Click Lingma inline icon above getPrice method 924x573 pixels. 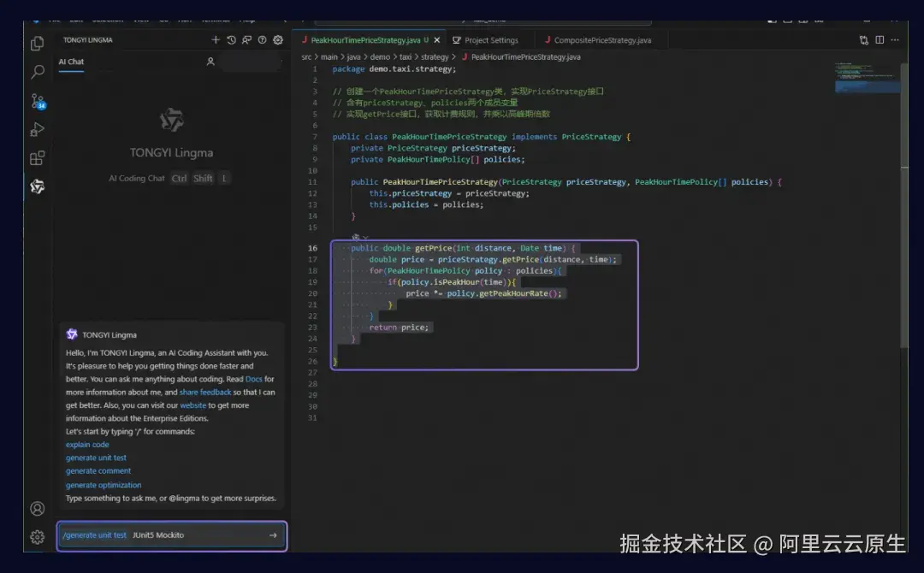(x=355, y=238)
